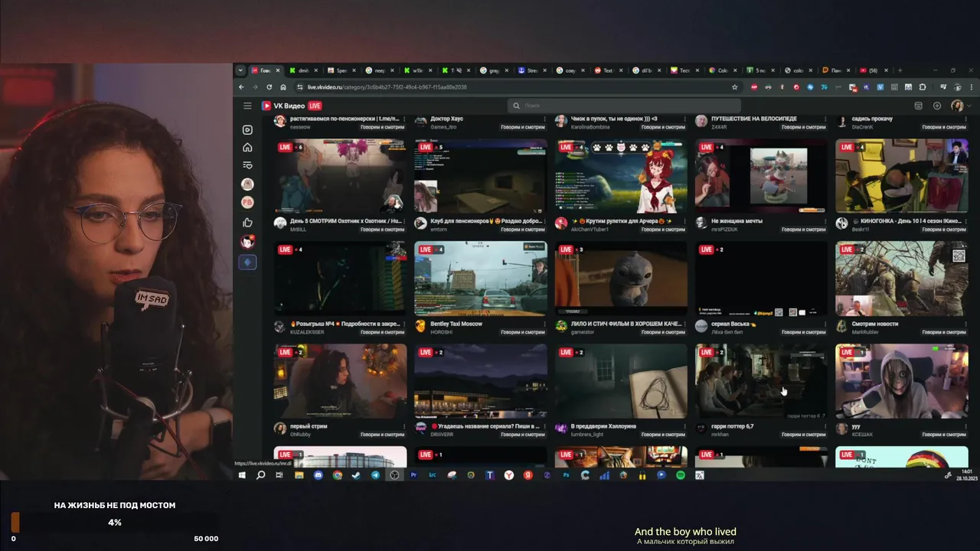Open category tag under Доктор Хаус
Viewport: 980px width, 551px height.
coord(523,127)
